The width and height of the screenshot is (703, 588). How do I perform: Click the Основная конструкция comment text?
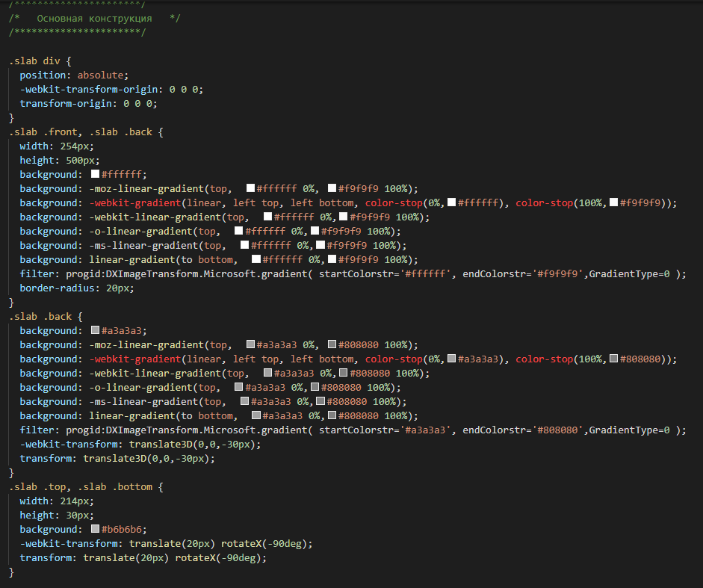point(94,19)
